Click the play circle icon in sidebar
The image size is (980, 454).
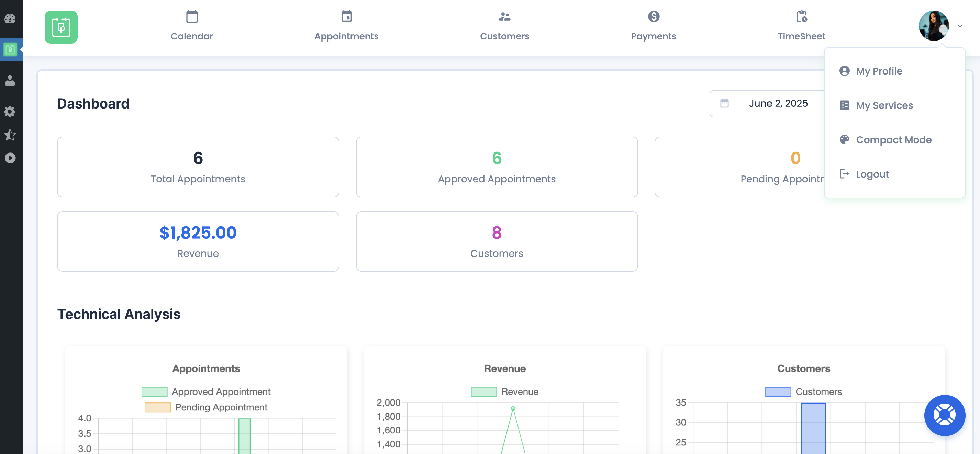coord(10,158)
